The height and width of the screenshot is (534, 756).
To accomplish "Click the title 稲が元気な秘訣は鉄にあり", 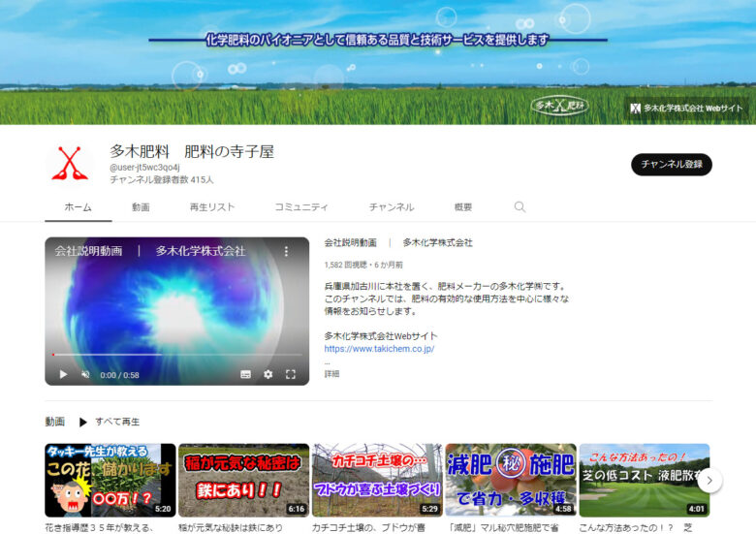I will click(x=231, y=528).
